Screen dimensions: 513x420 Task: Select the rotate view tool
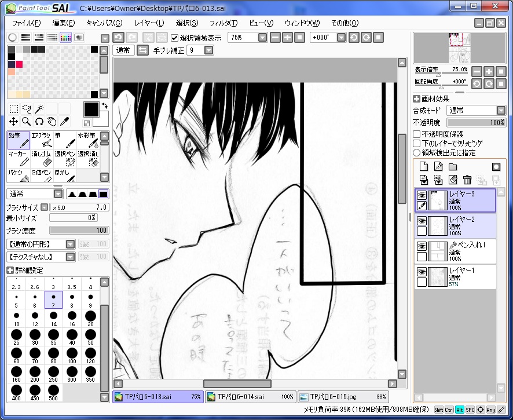pyautogui.click(x=39, y=122)
